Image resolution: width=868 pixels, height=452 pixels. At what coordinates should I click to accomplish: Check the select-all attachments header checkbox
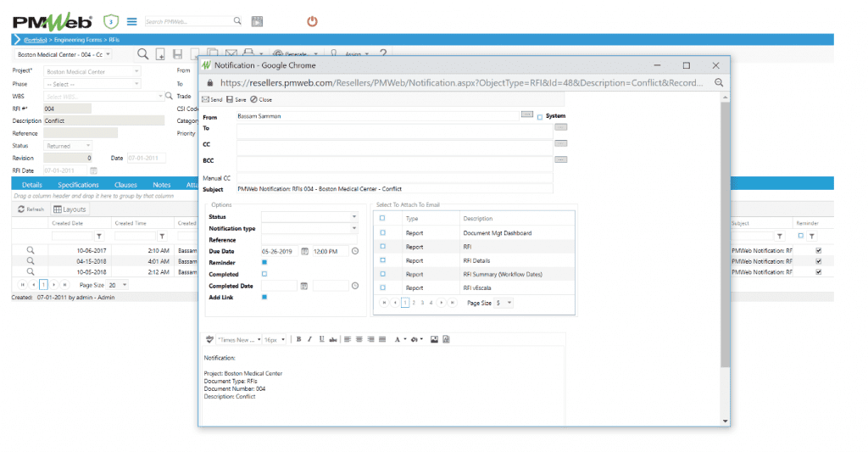(382, 218)
